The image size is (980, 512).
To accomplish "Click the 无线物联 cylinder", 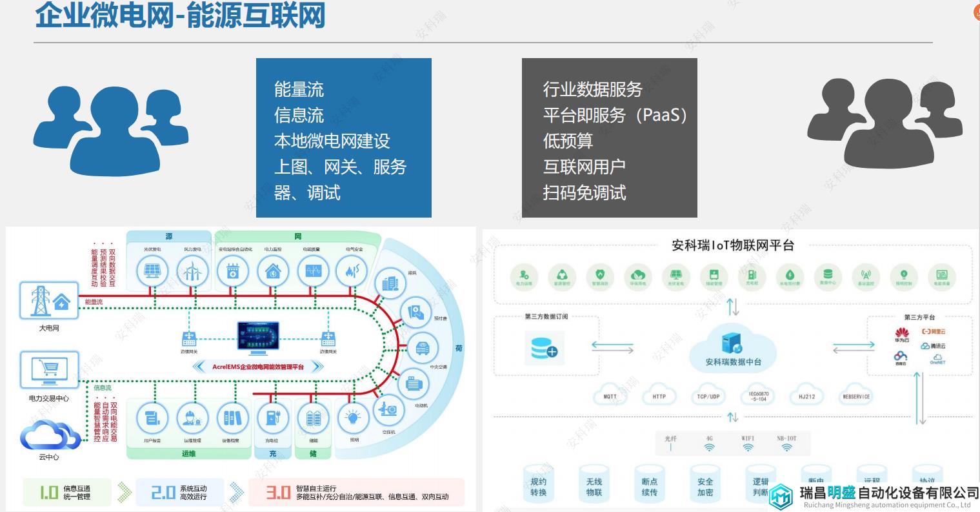I will [x=594, y=484].
